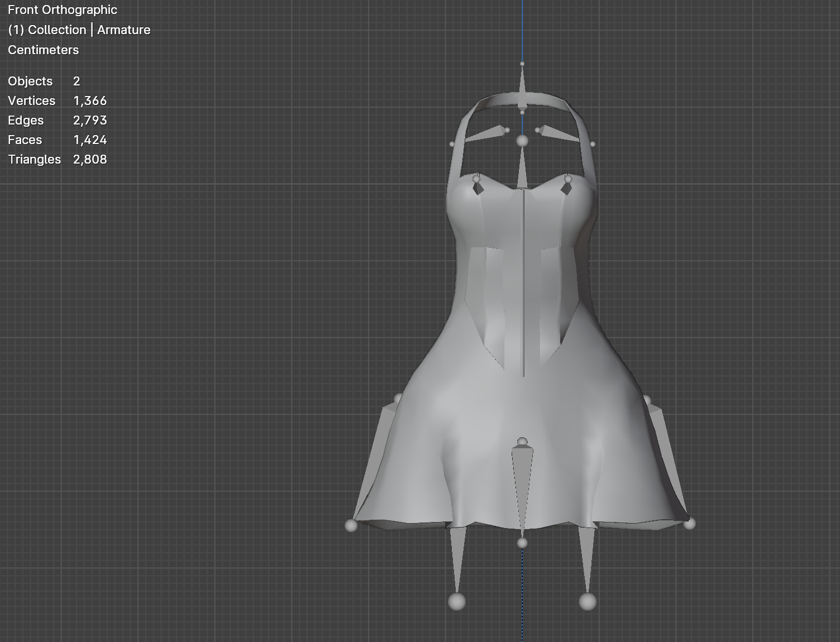Screen dimensions: 840x642
Task: Click the Vertices count of 1,366
Action: pos(90,100)
